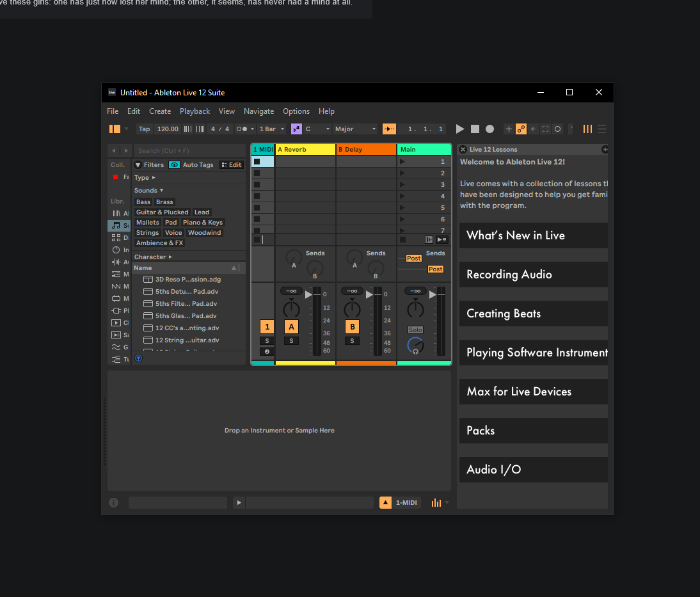Click the Name column sort arrow
The height and width of the screenshot is (597, 700).
pyautogui.click(x=234, y=268)
